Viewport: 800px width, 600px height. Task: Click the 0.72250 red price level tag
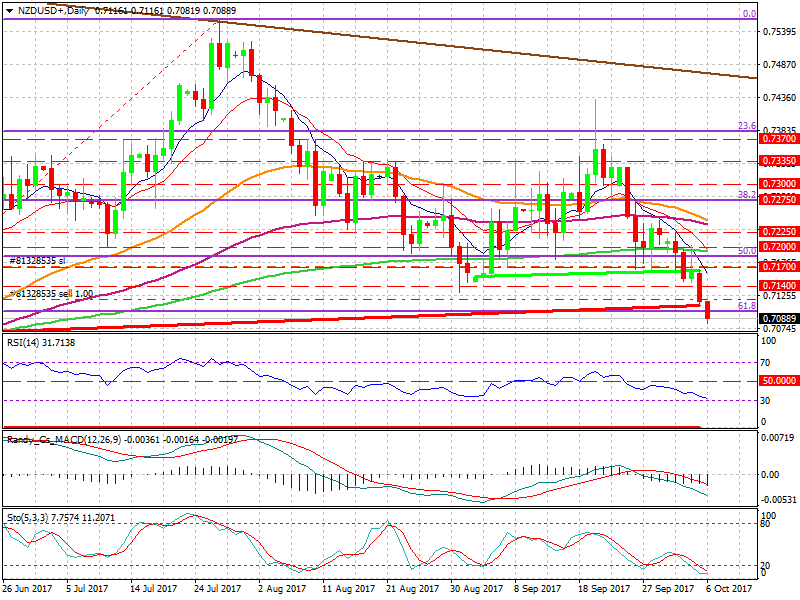tap(778, 231)
